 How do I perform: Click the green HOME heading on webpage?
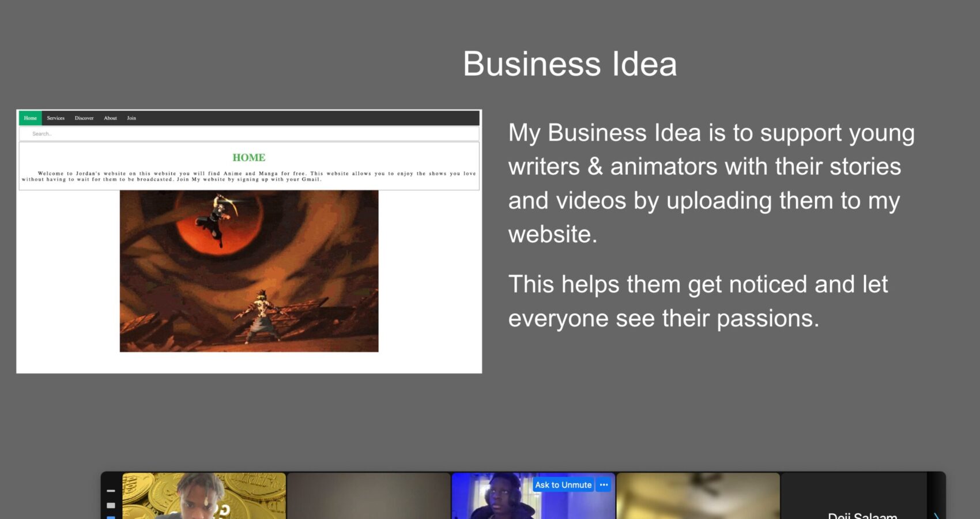pos(249,157)
